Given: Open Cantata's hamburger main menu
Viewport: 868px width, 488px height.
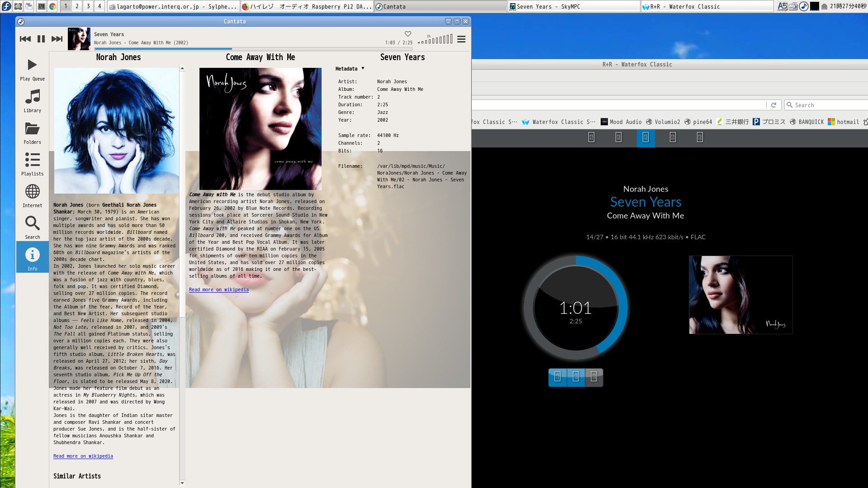Looking at the screenshot, I should 461,39.
